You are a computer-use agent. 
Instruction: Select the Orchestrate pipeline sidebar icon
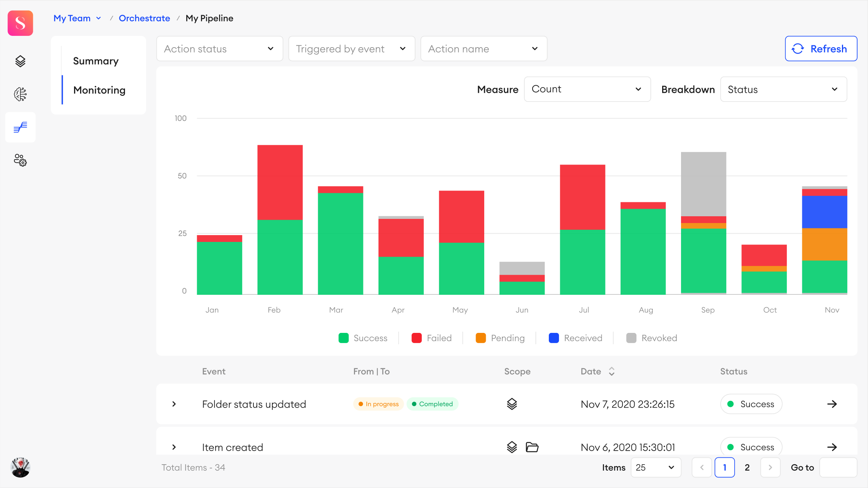point(20,128)
